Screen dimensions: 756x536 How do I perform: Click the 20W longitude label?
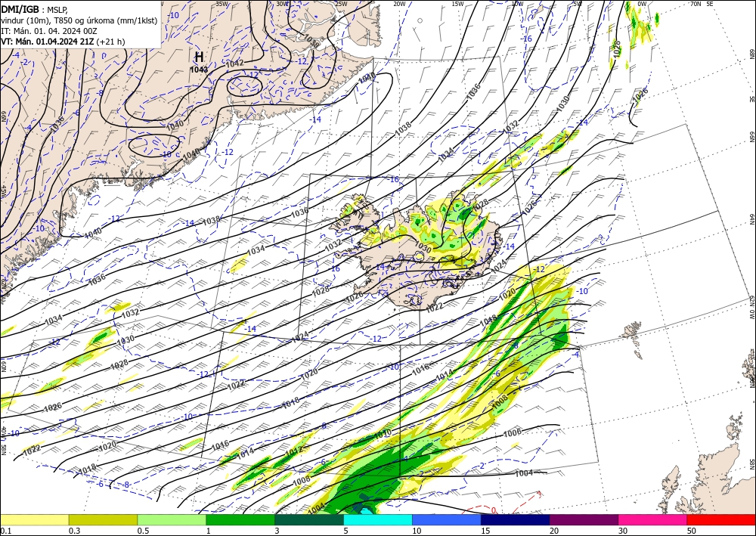[x=399, y=4]
